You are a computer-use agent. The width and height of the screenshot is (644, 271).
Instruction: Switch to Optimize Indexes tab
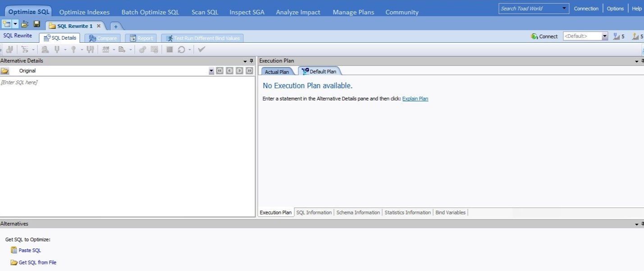(84, 12)
